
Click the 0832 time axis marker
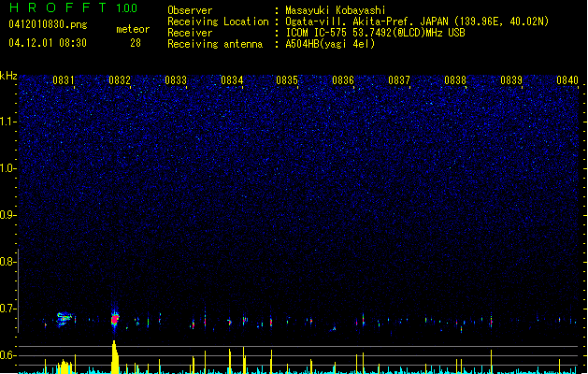pos(120,80)
